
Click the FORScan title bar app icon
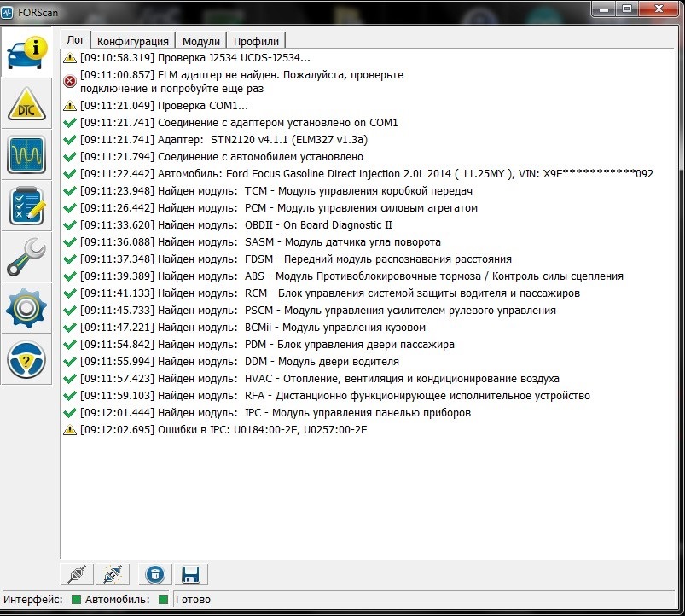tap(7, 12)
